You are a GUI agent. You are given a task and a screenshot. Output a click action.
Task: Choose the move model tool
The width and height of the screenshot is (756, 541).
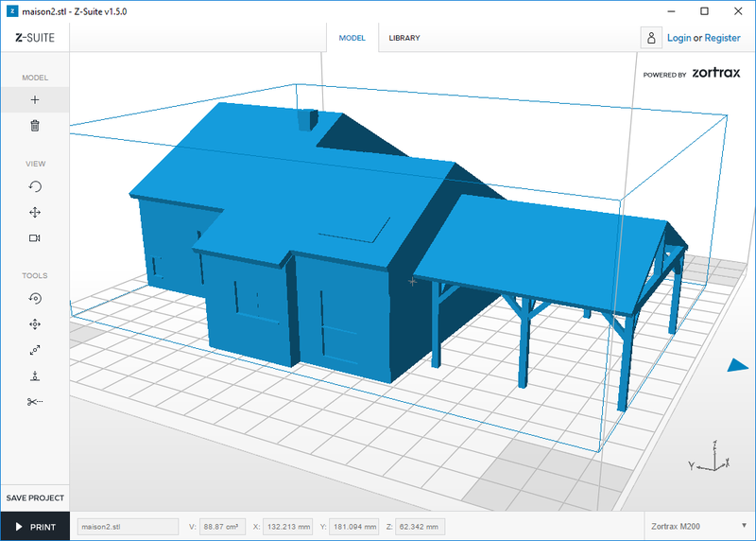tap(35, 324)
